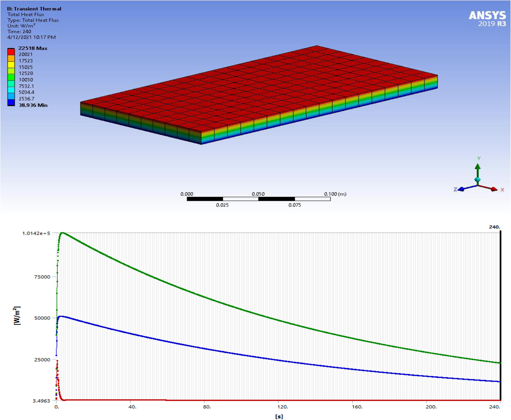This screenshot has height=420, width=511.
Task: Click the '80.' x-axis tick label
Action: coord(207,407)
